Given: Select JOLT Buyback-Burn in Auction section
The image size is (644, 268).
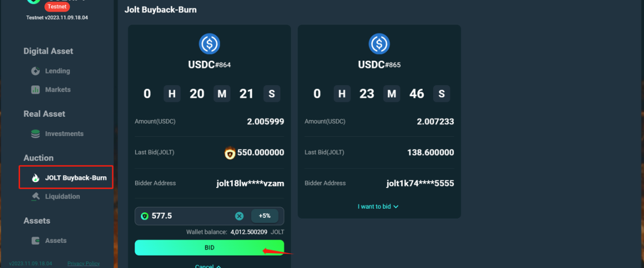Looking at the screenshot, I should coord(66,178).
